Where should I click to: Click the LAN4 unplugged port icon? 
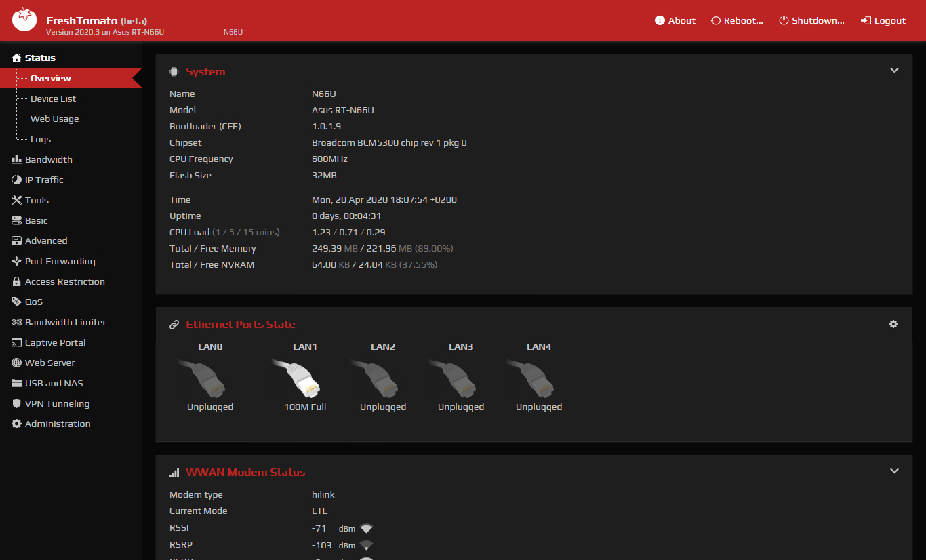(538, 378)
